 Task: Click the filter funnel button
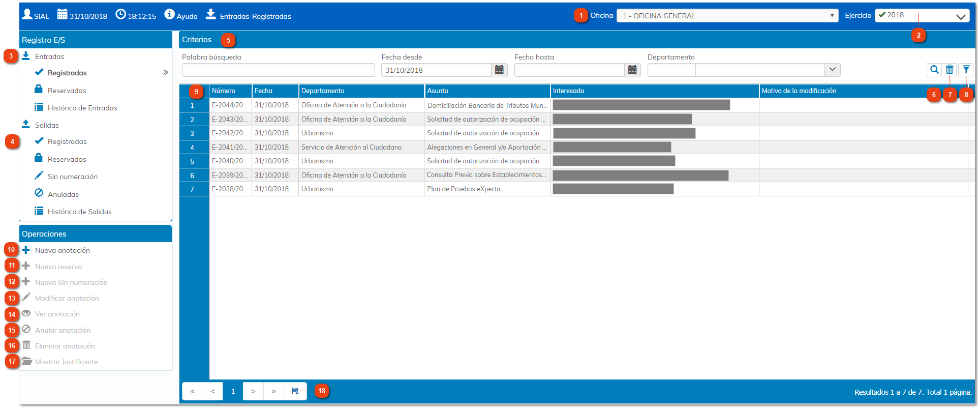[966, 70]
